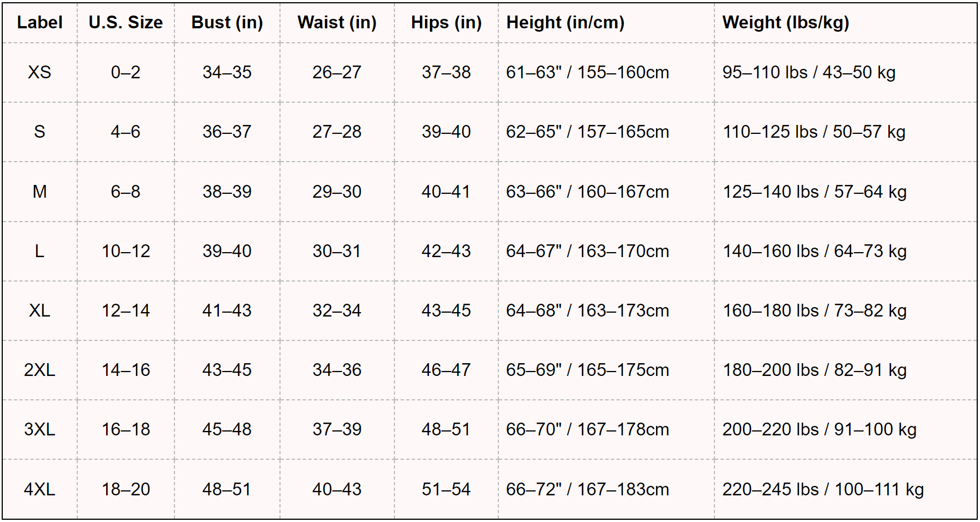Click the M size label cell
980x522 pixels.
click(39, 192)
